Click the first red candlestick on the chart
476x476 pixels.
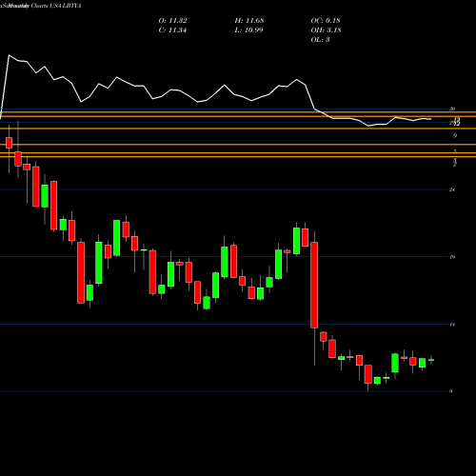point(9,143)
